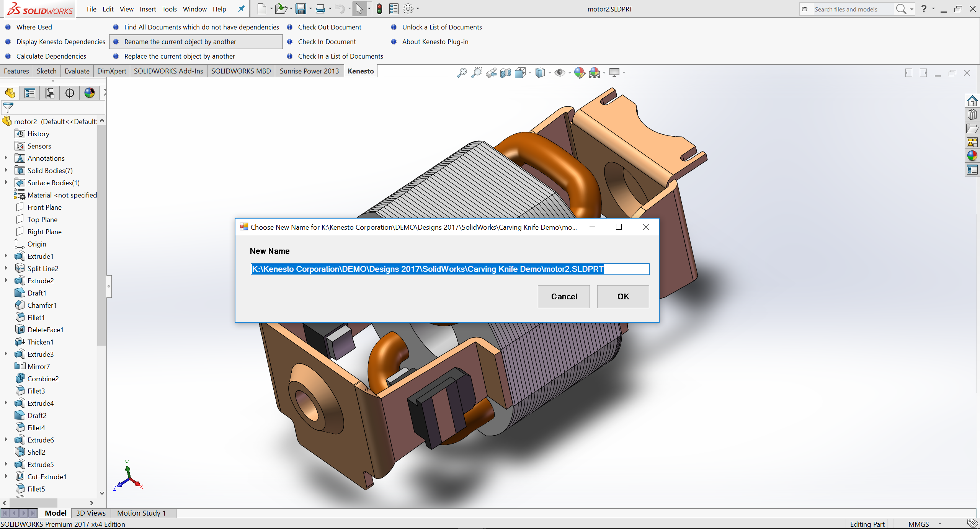Viewport: 980px width, 529px height.
Task: Click the Section View icon
Action: 506,72
